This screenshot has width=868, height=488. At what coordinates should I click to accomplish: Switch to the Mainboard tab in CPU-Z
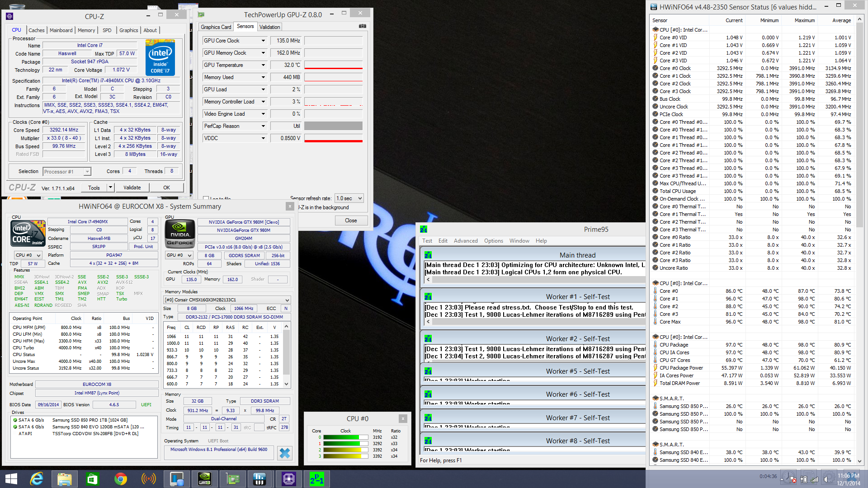pyautogui.click(x=61, y=30)
